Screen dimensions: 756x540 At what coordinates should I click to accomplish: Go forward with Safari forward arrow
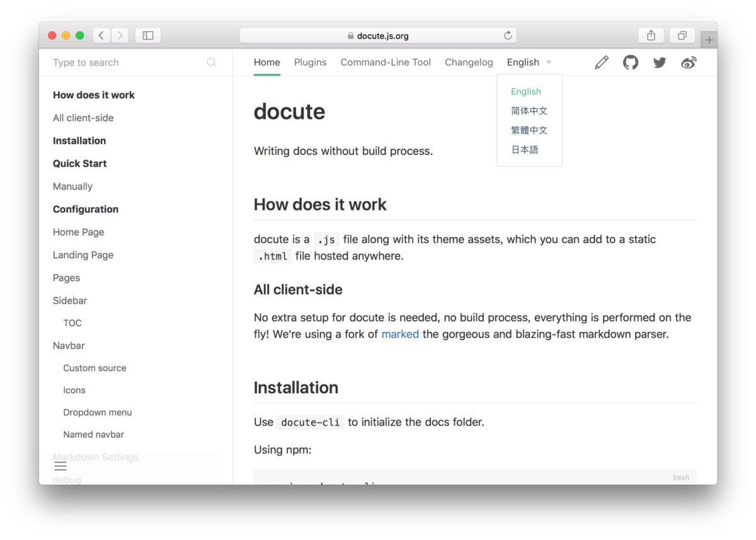click(x=120, y=36)
